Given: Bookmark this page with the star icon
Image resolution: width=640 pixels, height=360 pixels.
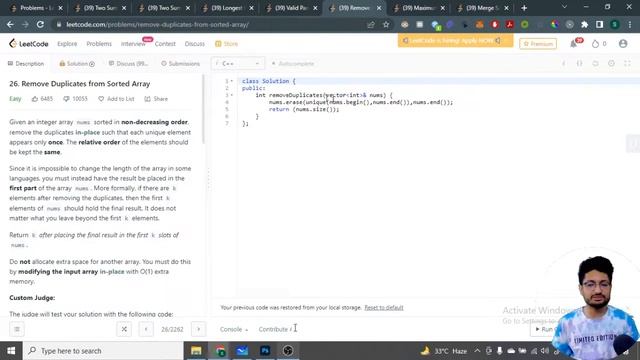Looking at the screenshot, I should 386,24.
